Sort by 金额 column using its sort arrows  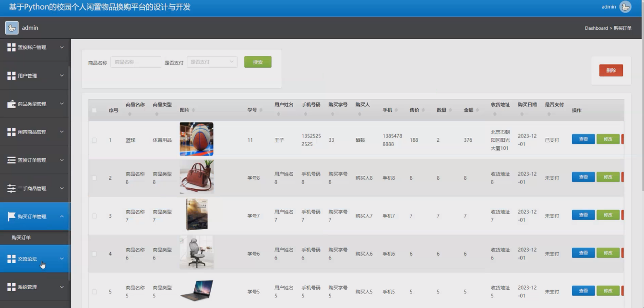[x=477, y=110]
